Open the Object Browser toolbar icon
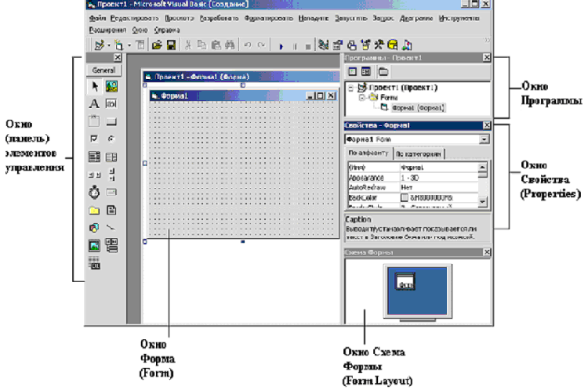 pyautogui.click(x=365, y=45)
